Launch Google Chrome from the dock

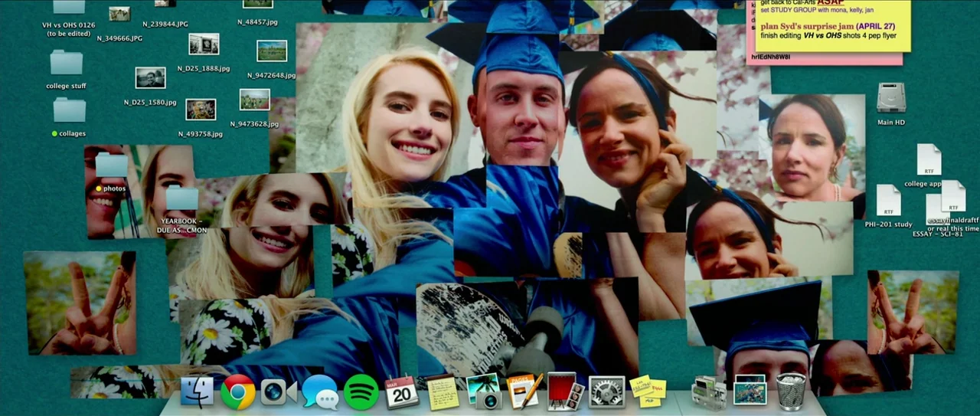238,392
